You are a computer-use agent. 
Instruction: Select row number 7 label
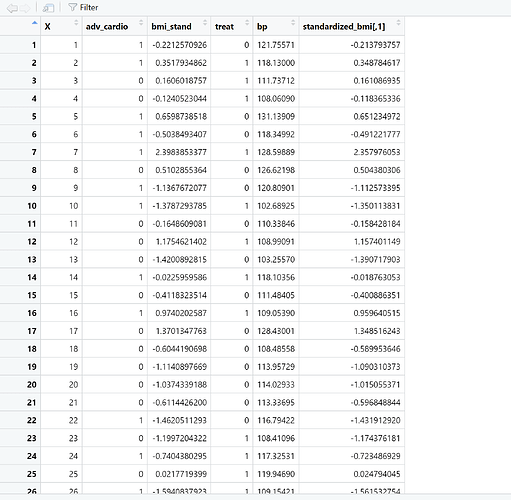(x=34, y=152)
